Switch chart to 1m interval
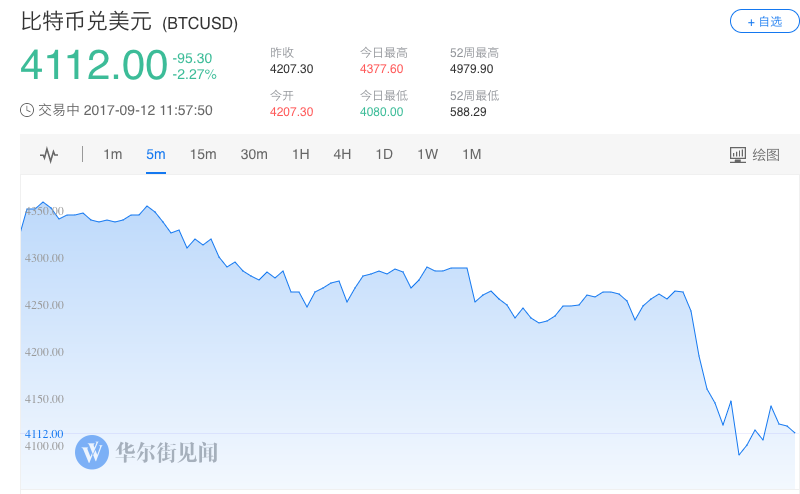Image resolution: width=800 pixels, height=494 pixels. pos(112,154)
